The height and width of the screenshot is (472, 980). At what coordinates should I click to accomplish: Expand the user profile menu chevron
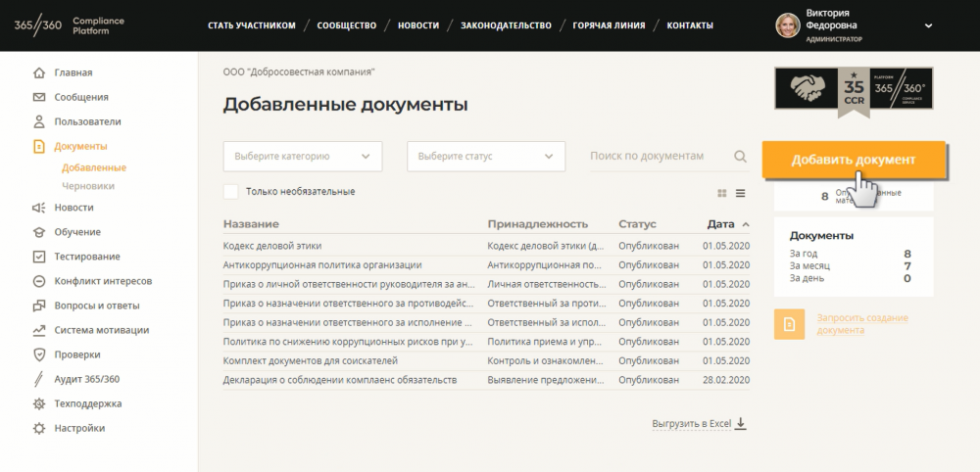coord(929,26)
